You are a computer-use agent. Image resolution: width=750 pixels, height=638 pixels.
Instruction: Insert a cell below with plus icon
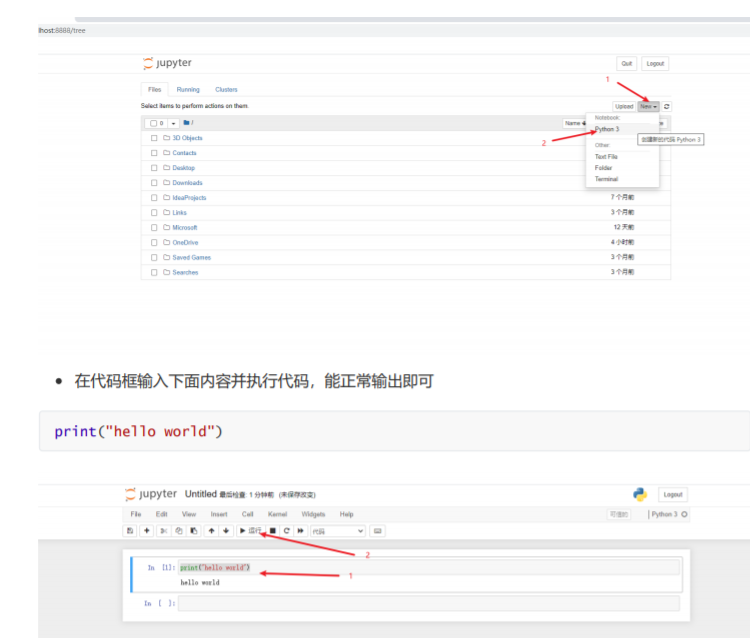pyautogui.click(x=146, y=531)
